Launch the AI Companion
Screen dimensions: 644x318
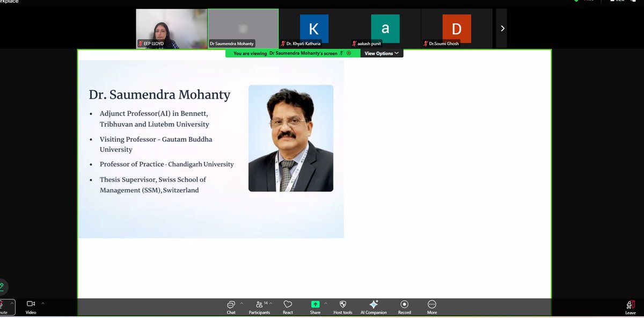(x=374, y=307)
